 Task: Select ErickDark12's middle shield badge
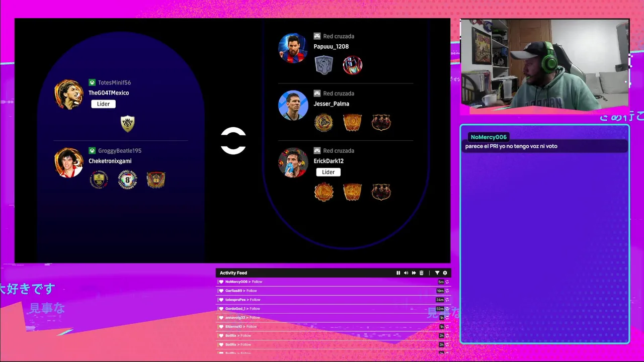tap(352, 192)
